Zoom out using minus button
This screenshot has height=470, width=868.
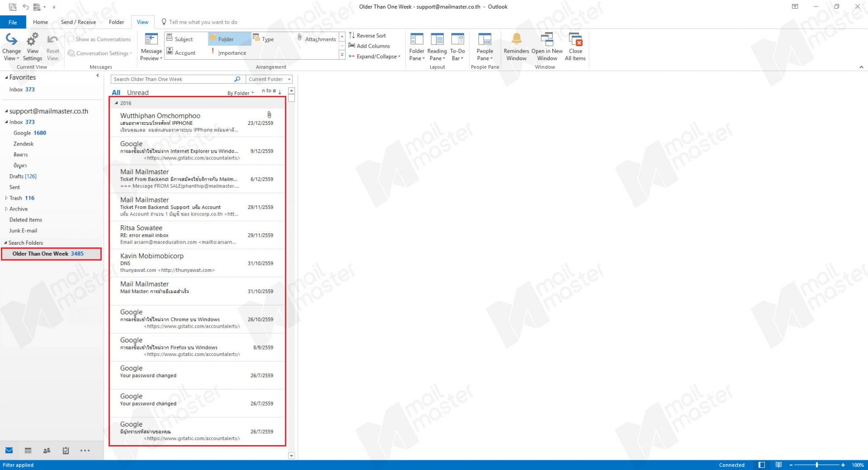[x=792, y=465]
